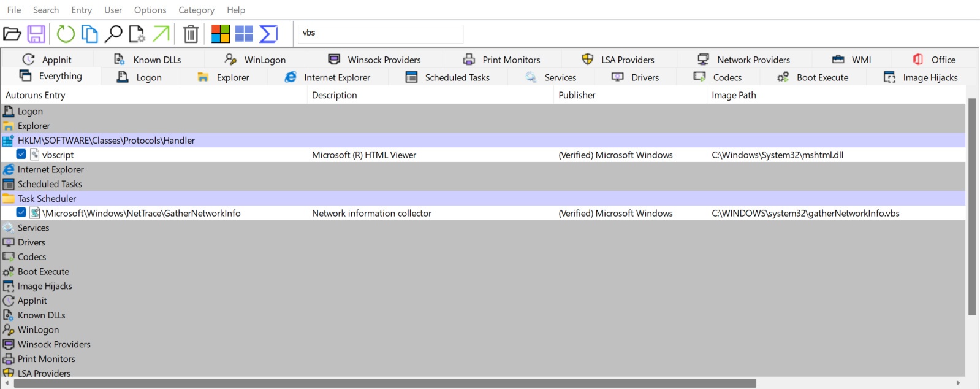
Task: Select the Codecs category row in list
Action: 483,256
